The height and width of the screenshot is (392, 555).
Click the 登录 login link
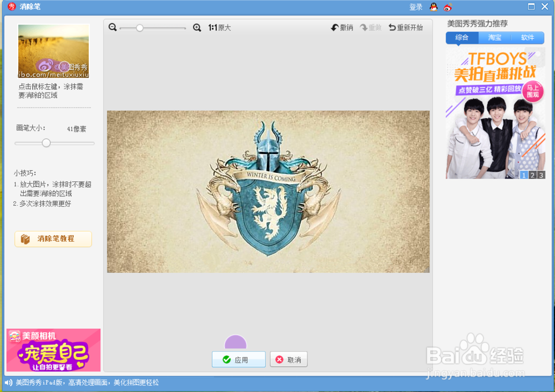416,7
